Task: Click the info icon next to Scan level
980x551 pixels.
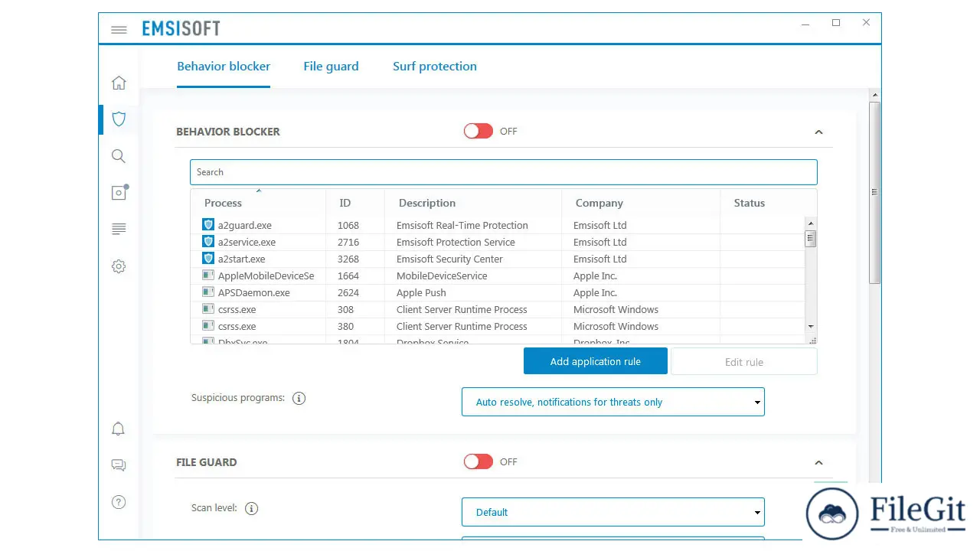Action: coord(251,508)
